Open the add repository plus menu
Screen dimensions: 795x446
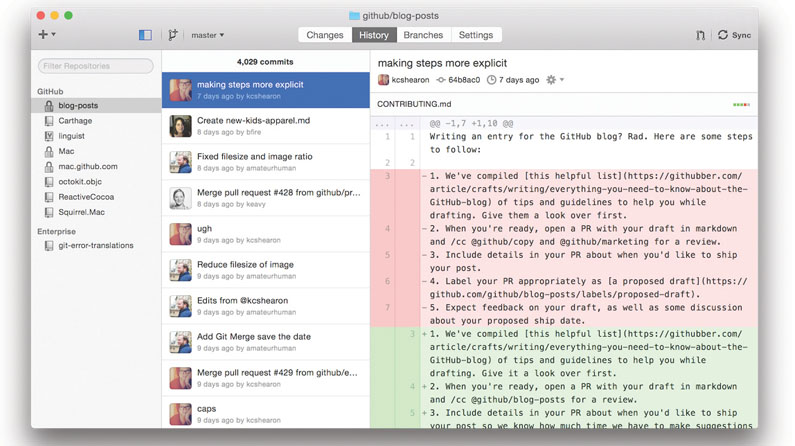click(x=47, y=34)
